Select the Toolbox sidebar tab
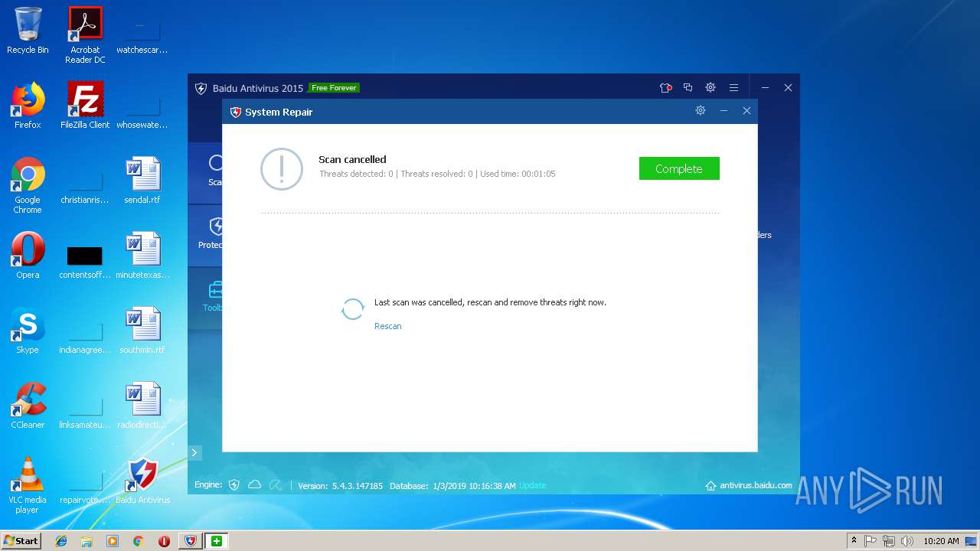This screenshot has height=551, width=980. click(x=205, y=298)
